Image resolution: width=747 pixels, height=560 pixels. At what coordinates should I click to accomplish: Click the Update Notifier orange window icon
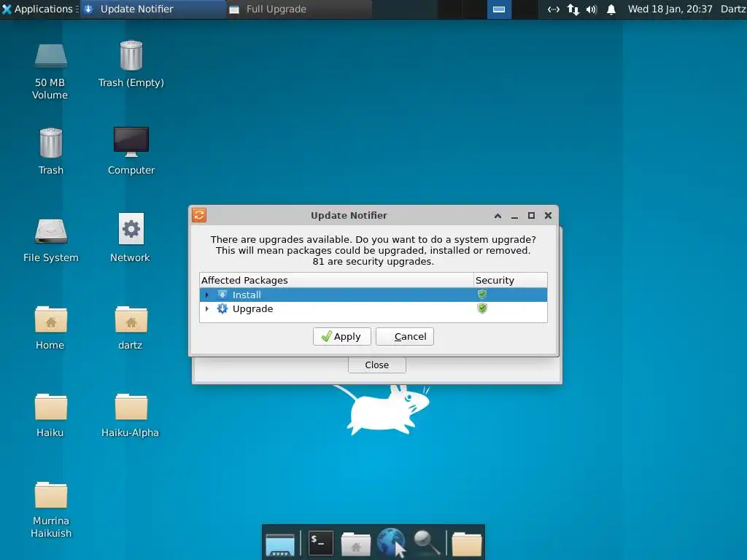point(199,215)
